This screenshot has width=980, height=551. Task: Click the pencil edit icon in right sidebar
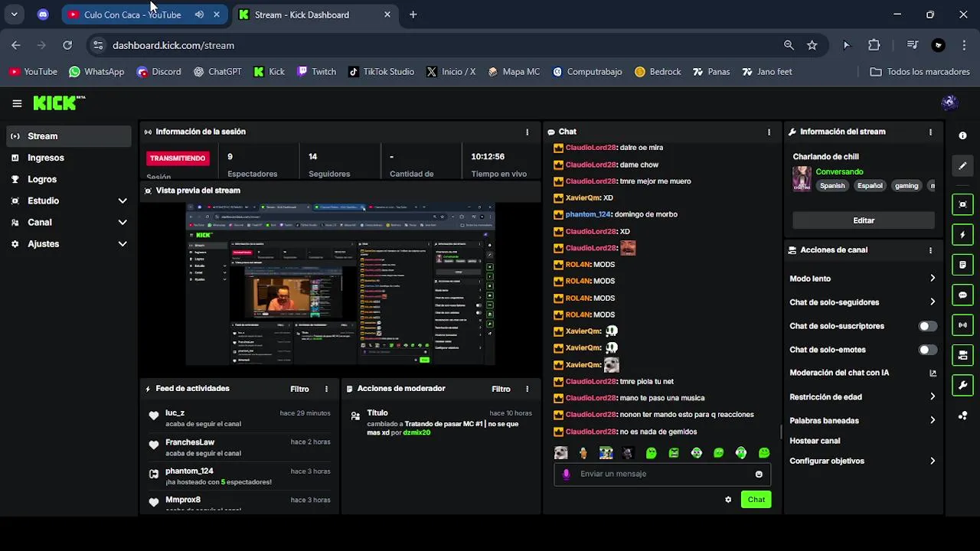click(x=962, y=165)
